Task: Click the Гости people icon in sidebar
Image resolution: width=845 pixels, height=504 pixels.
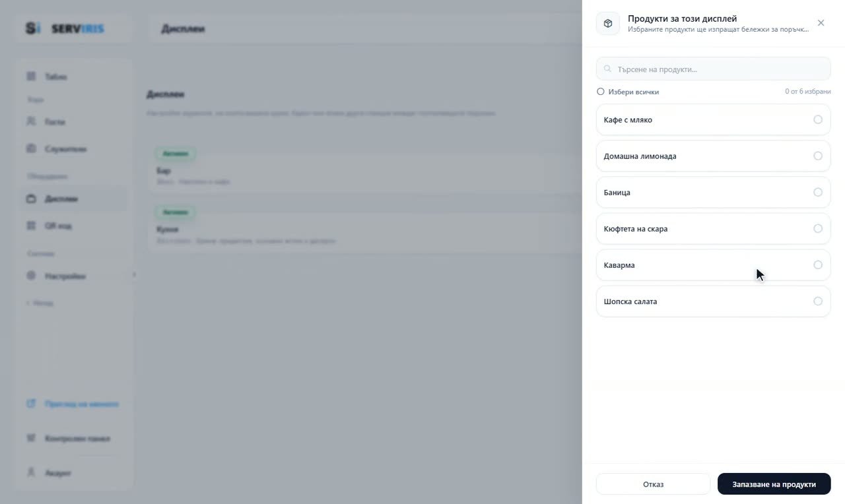Action: coord(31,121)
